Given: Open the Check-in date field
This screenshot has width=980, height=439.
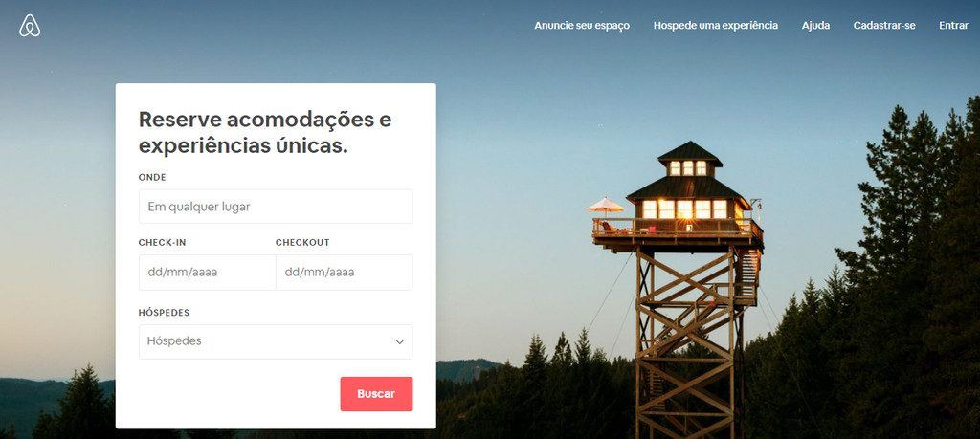Looking at the screenshot, I should (x=207, y=273).
